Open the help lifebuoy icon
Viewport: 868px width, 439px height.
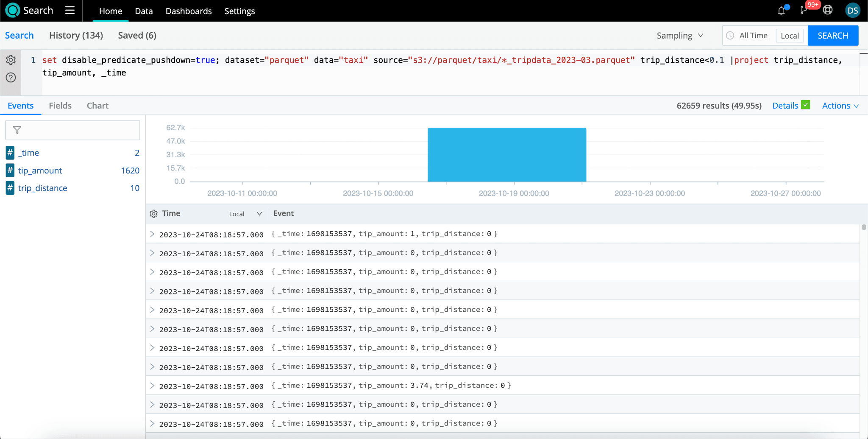(828, 10)
